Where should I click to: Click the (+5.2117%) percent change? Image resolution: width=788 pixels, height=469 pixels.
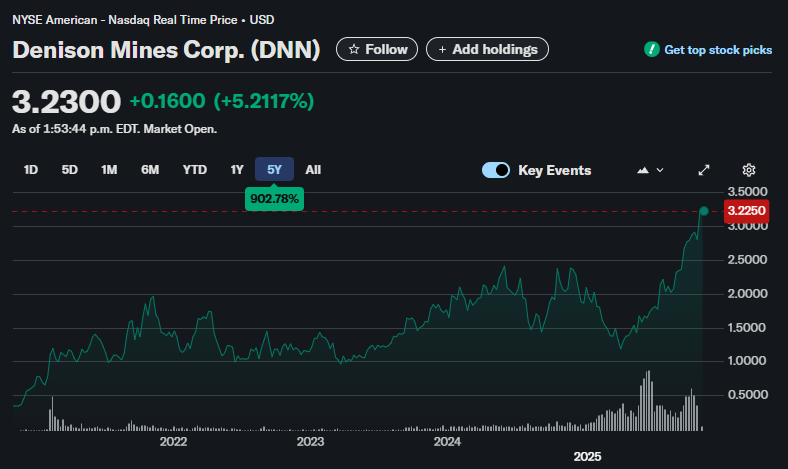(264, 101)
